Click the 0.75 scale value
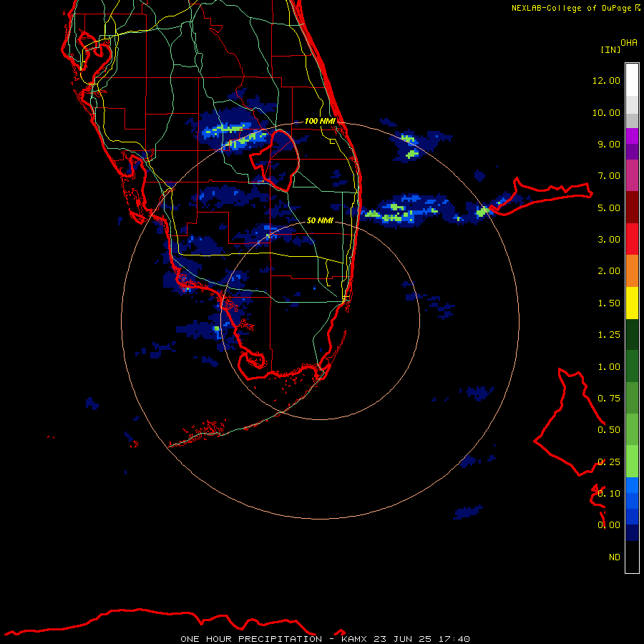Screen dimensions: 644x644 click(609, 398)
